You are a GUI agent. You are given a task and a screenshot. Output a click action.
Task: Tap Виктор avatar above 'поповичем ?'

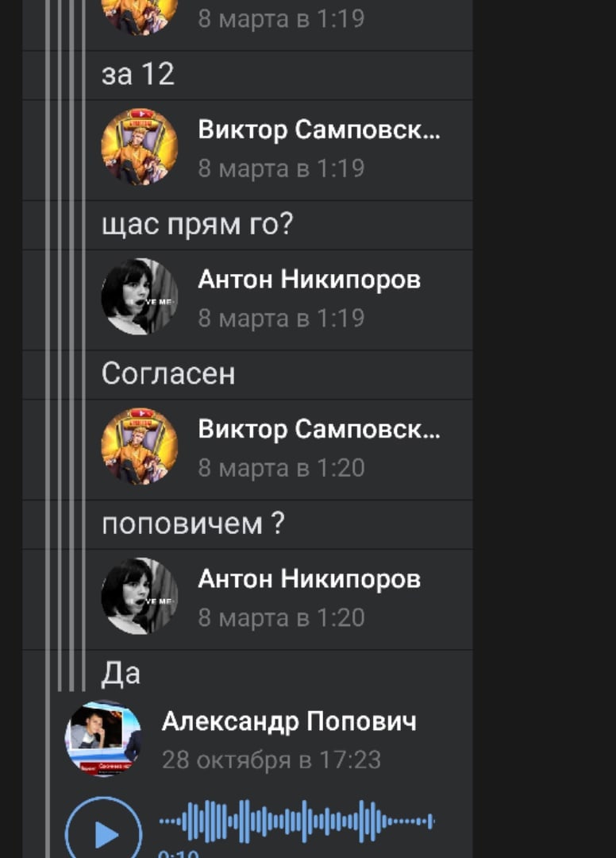point(140,446)
